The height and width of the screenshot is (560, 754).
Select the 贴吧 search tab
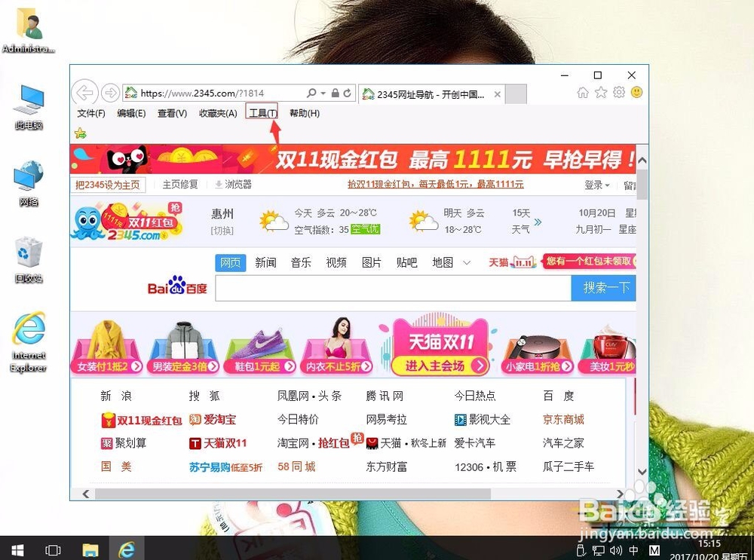407,262
